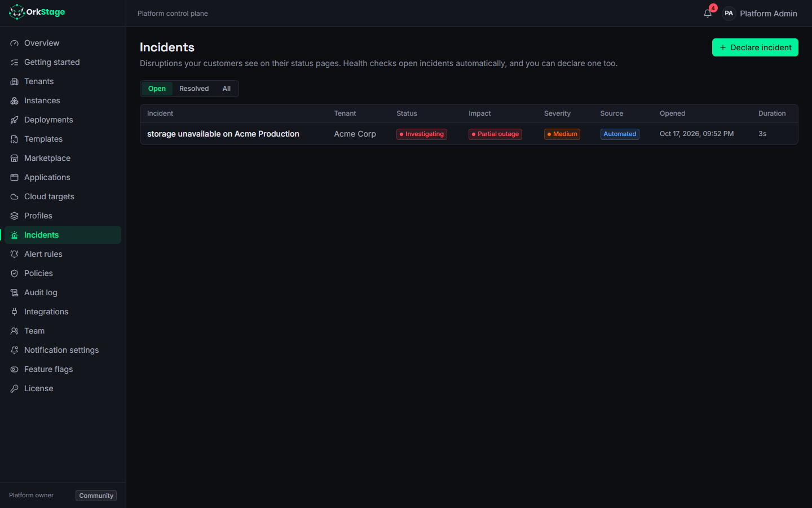Show the All incidents tab

(x=227, y=89)
